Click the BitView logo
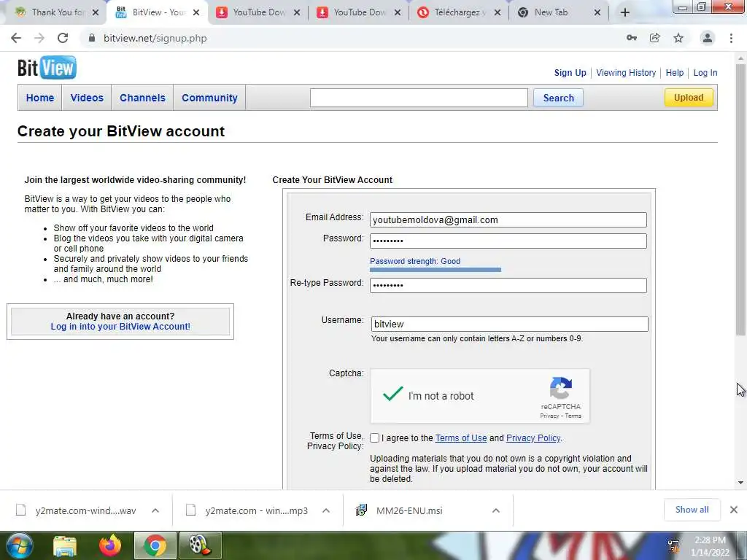The width and height of the screenshot is (747, 560). [x=47, y=67]
